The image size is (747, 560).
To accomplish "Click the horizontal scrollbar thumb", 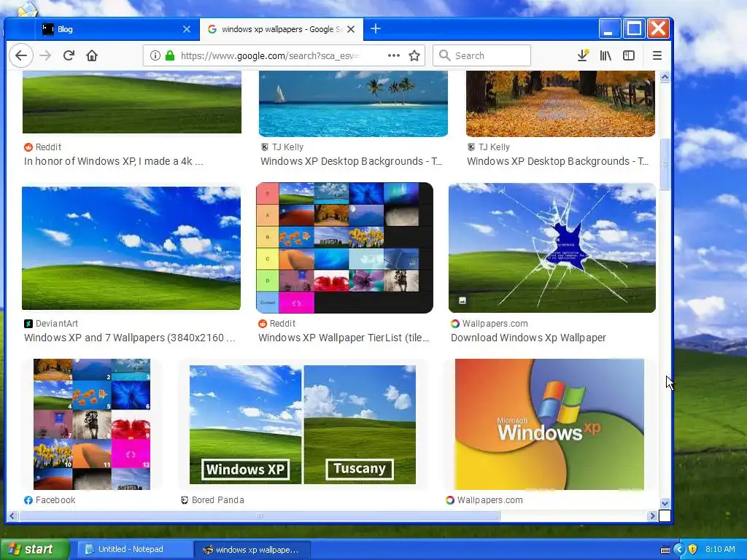I will [260, 516].
